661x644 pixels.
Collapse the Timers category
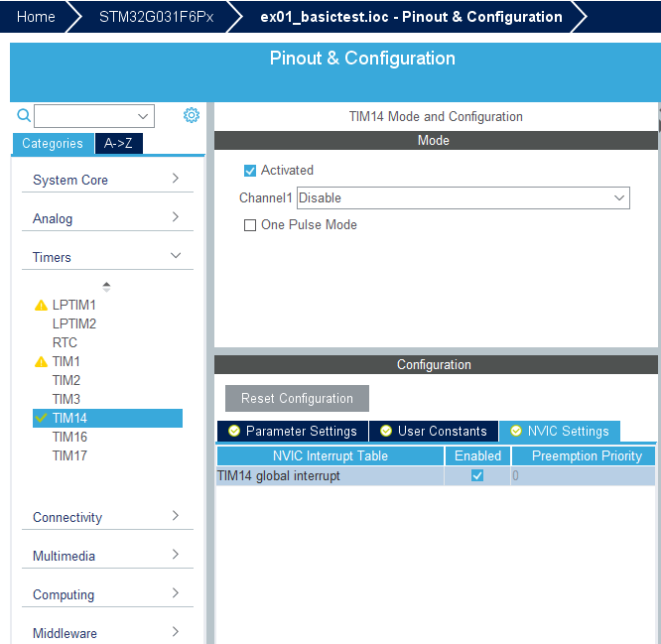107,257
